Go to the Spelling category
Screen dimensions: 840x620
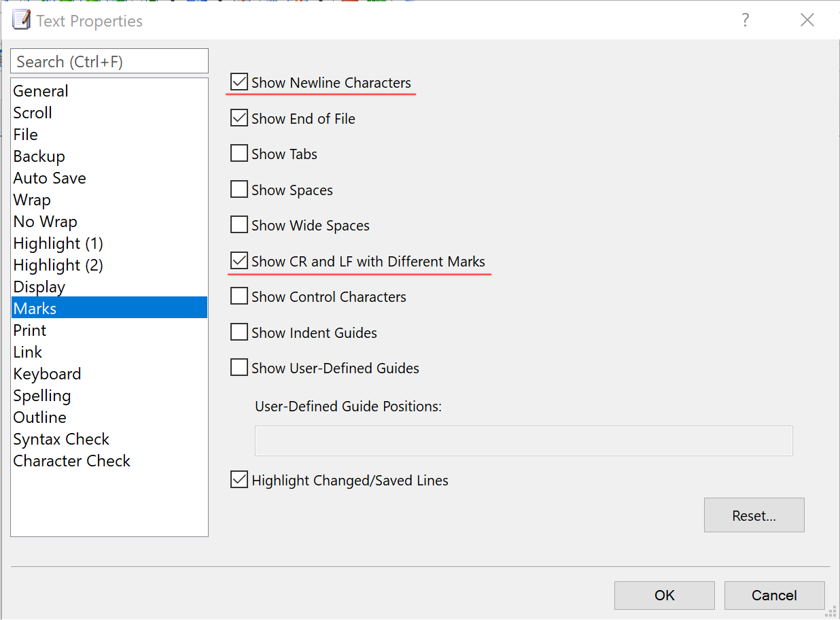(x=109, y=396)
